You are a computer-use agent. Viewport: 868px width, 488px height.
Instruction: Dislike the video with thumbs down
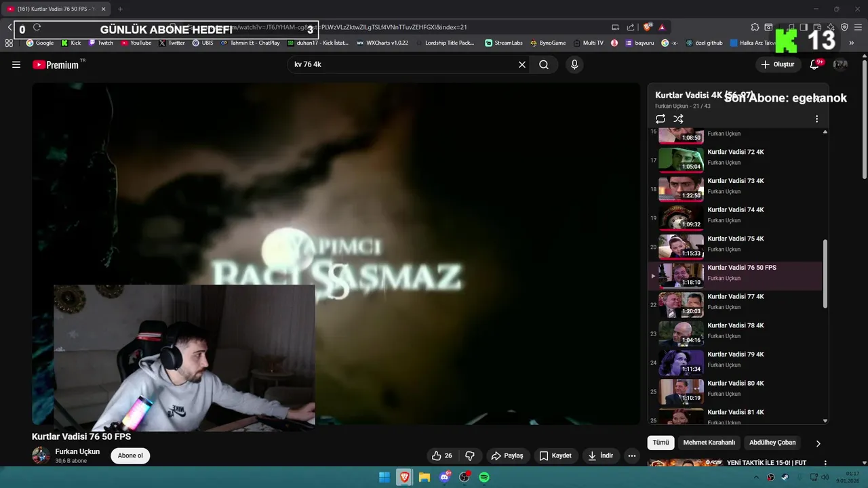(x=469, y=455)
